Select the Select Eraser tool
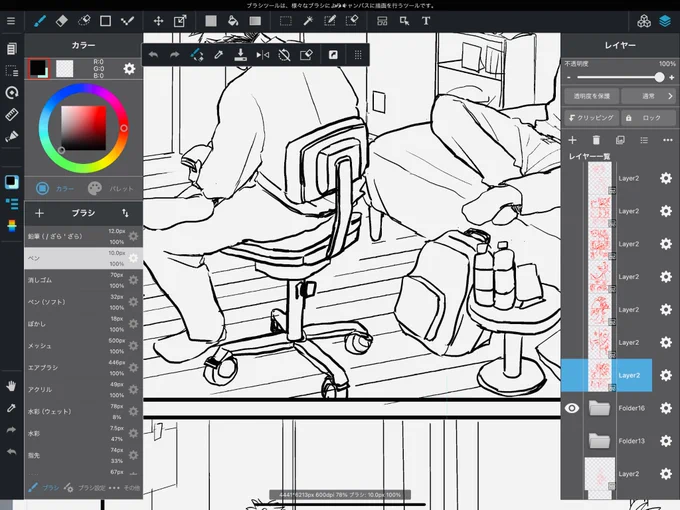680x510 pixels. point(352,21)
